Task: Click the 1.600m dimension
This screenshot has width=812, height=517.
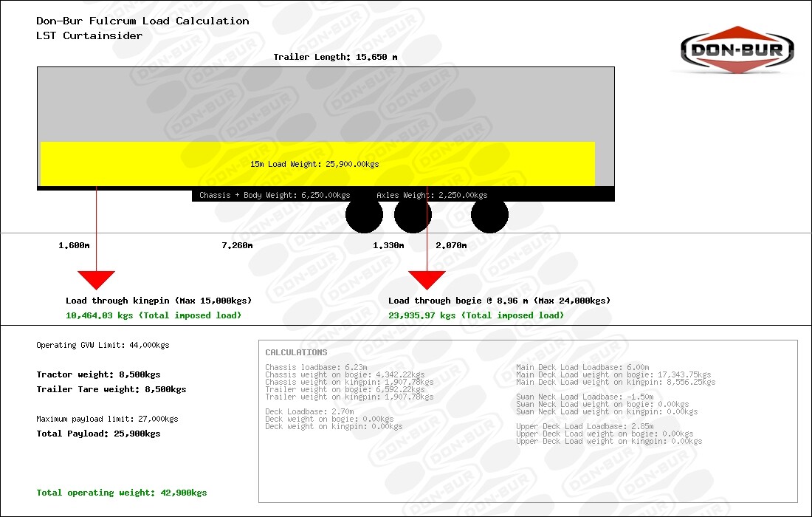Action: click(74, 245)
